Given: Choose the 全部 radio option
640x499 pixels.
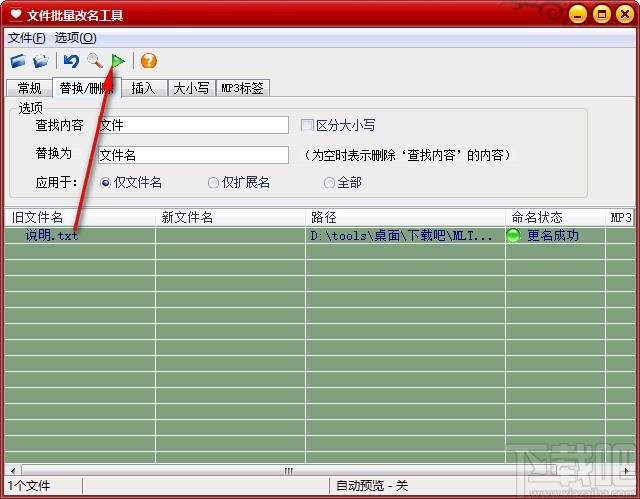Looking at the screenshot, I should click(x=329, y=183).
